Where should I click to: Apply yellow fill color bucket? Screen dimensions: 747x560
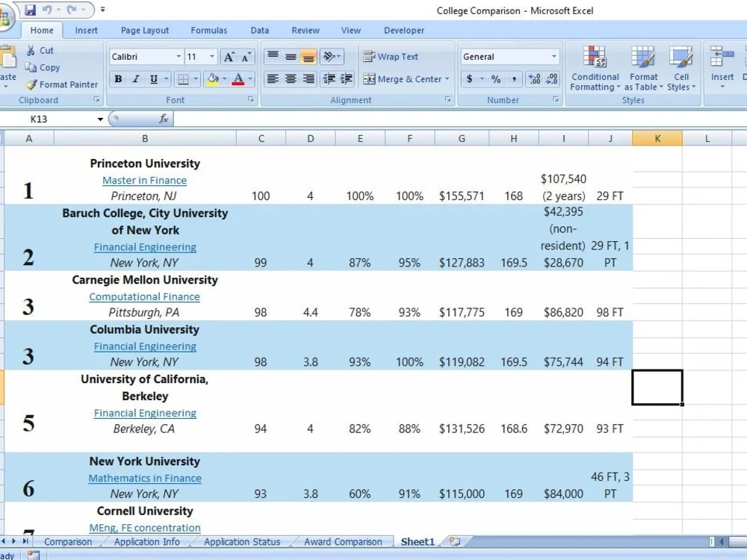pyautogui.click(x=212, y=79)
